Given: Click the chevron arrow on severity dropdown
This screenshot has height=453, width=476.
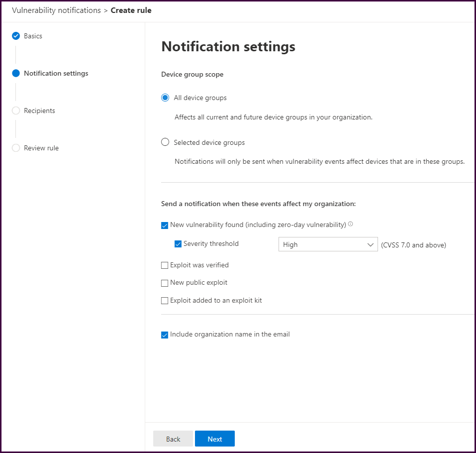Looking at the screenshot, I should click(370, 244).
